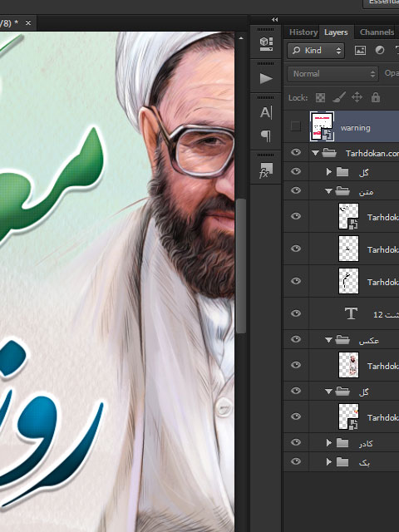399x532 pixels.
Task: Collapse panels with double-arrow icon
Action: (x=275, y=20)
